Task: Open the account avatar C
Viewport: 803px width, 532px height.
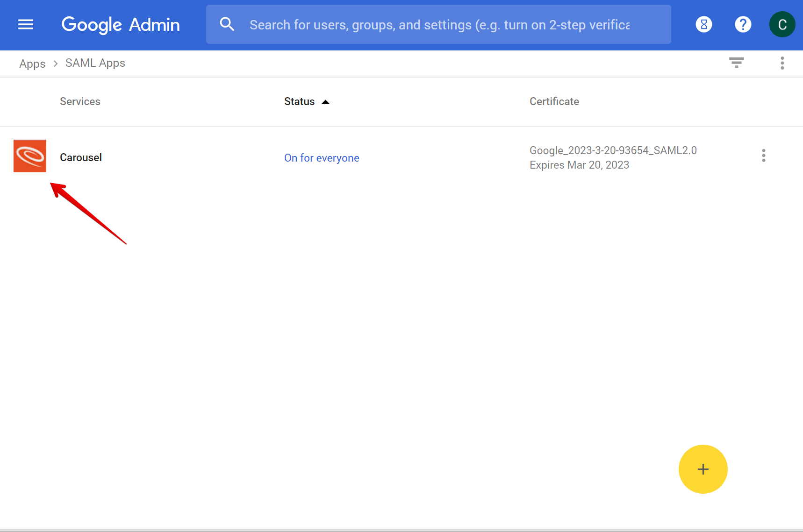Action: (782, 24)
